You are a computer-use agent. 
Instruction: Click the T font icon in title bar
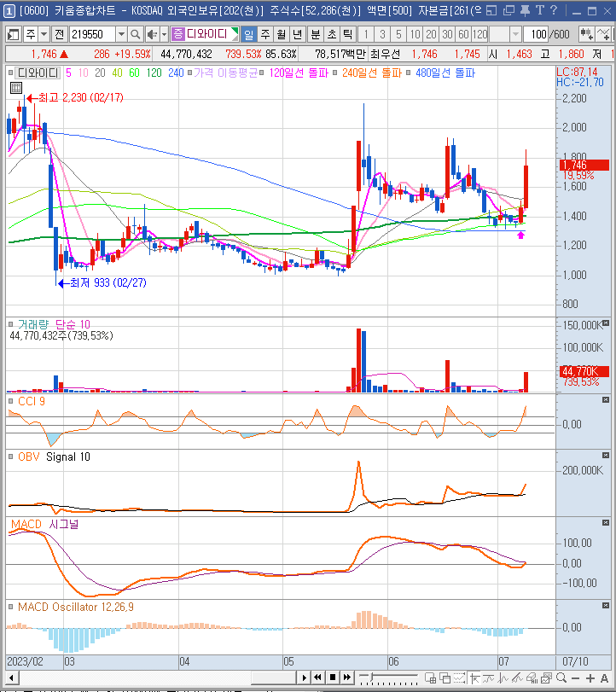tap(540, 10)
